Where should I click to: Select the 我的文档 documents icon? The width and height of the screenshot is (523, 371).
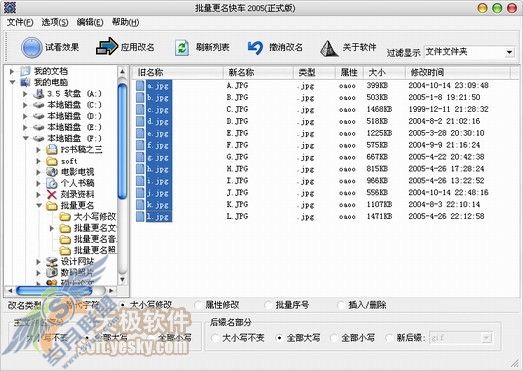tap(25, 71)
